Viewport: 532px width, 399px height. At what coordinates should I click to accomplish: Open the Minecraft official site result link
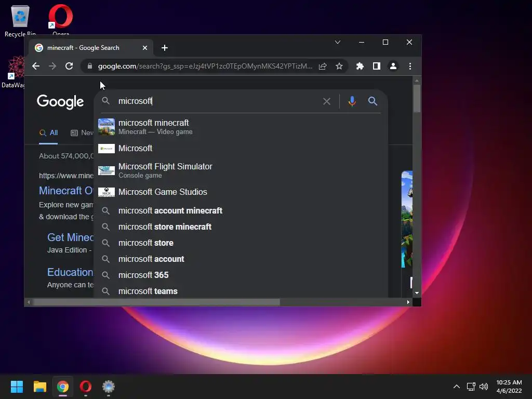coord(66,191)
